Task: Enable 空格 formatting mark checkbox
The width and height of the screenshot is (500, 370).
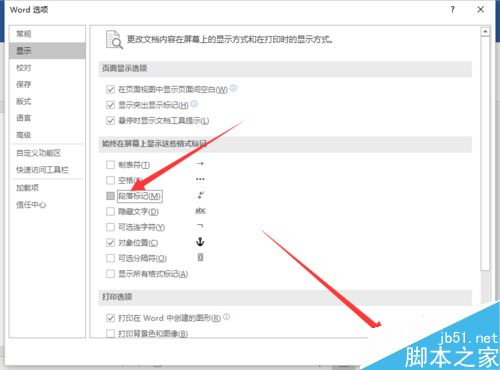Action: click(x=110, y=180)
